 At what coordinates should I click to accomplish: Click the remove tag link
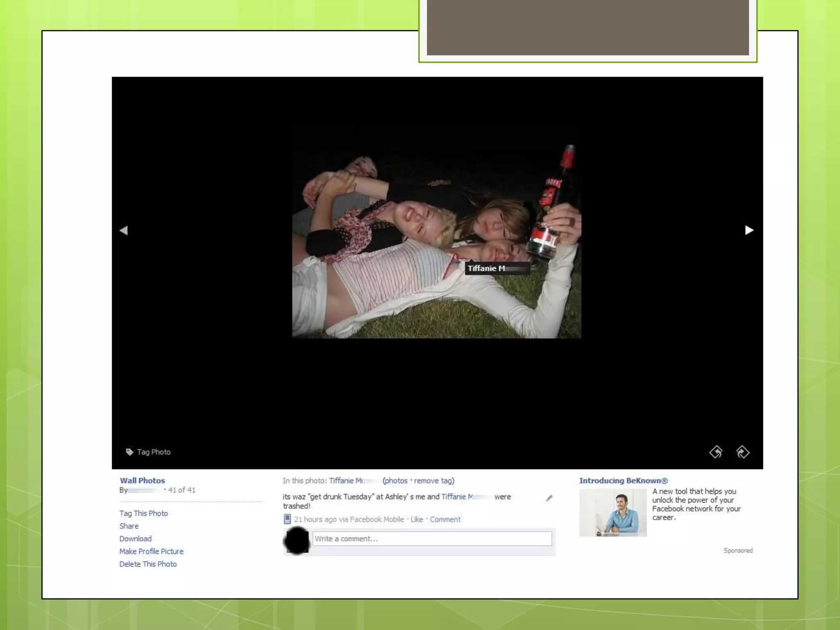point(433,481)
